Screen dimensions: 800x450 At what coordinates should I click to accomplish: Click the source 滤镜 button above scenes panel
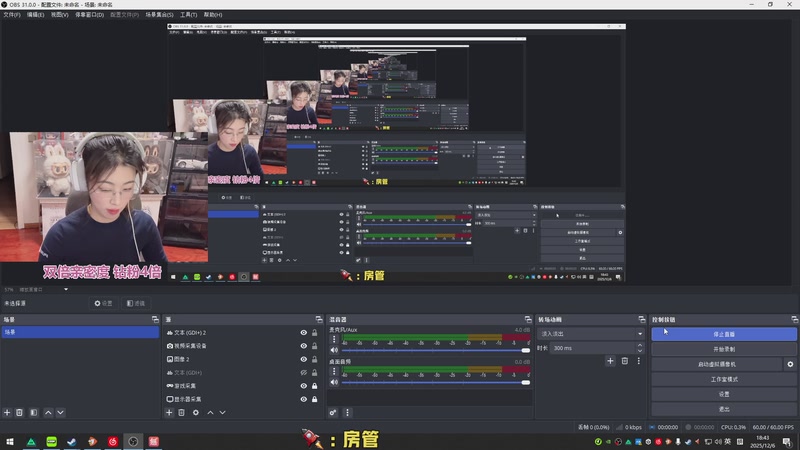[x=136, y=303]
